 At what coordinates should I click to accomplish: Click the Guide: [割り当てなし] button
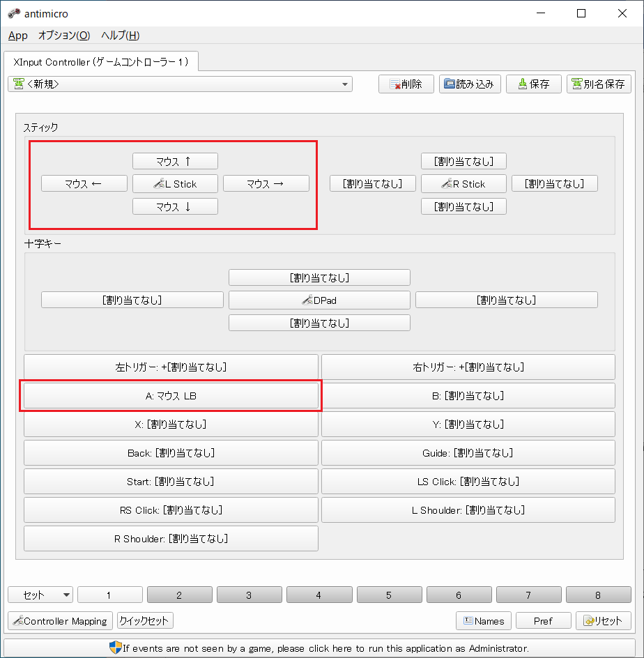tap(468, 453)
